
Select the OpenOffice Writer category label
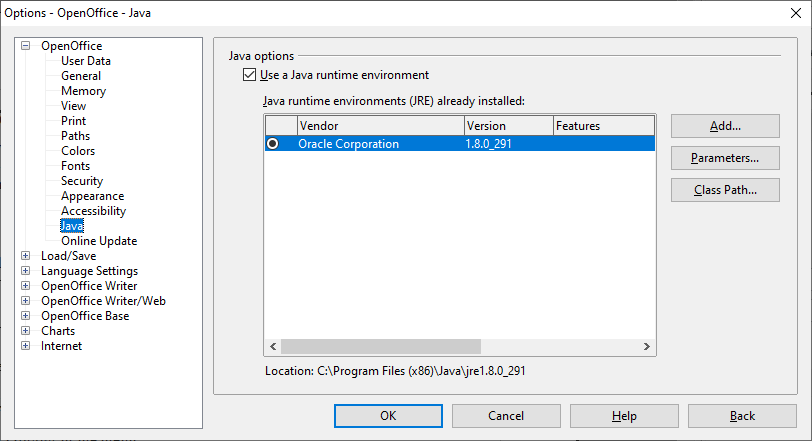point(89,286)
